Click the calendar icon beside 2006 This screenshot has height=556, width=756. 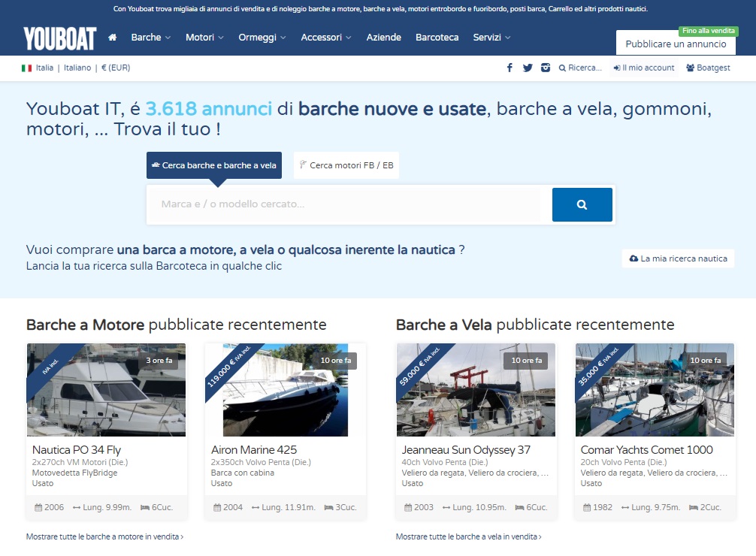coord(38,507)
